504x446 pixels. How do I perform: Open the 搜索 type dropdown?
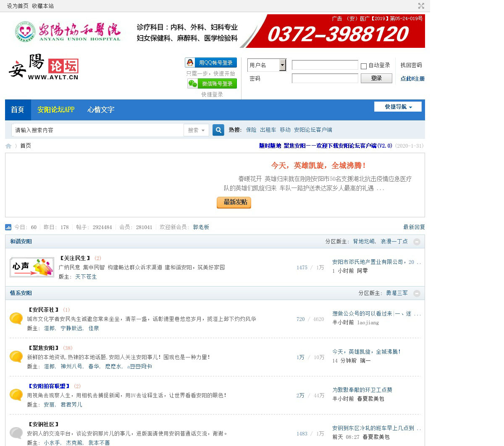[x=196, y=130]
